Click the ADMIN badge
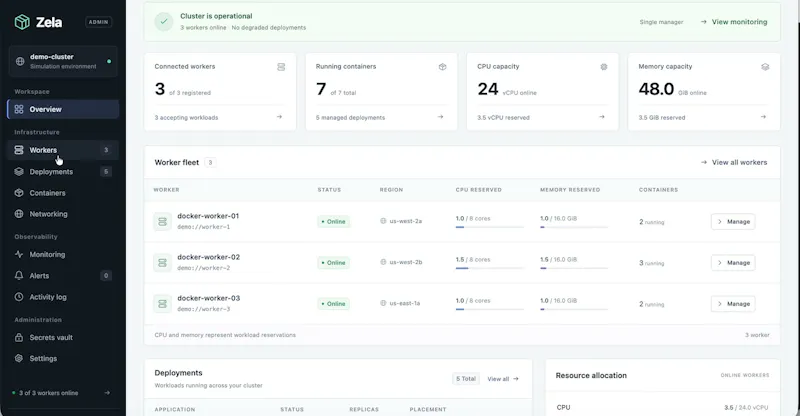Image resolution: width=800 pixels, height=416 pixels. (98, 22)
